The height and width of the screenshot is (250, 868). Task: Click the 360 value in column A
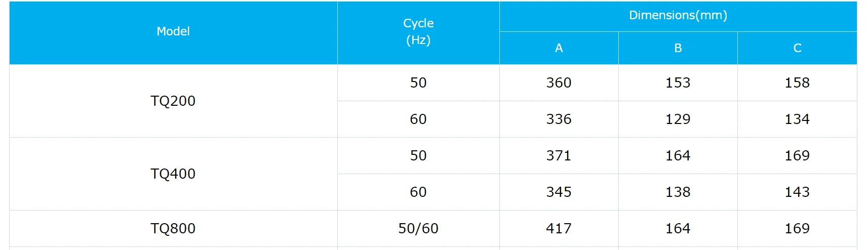tap(559, 82)
